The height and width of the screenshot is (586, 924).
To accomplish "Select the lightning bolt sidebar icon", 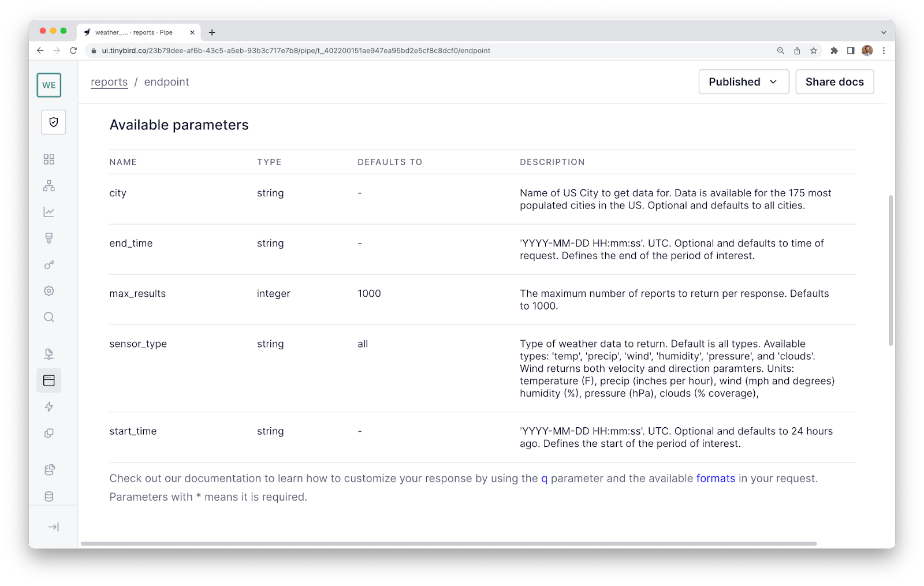I will (49, 407).
